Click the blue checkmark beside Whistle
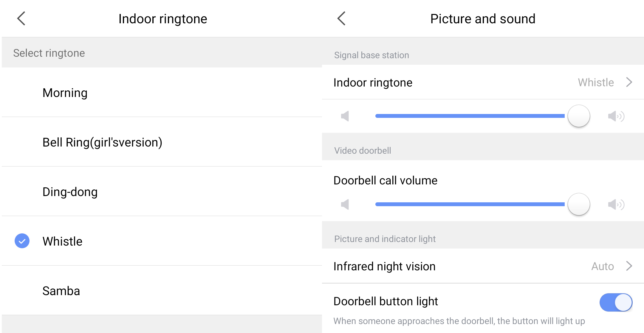Image resolution: width=644 pixels, height=333 pixels. [22, 241]
